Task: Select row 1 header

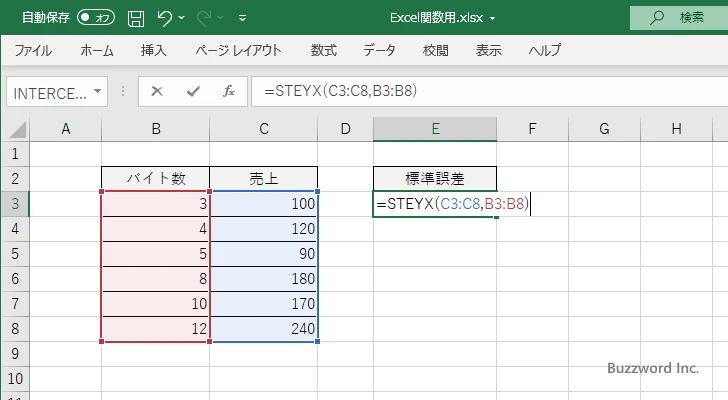Action: pos(15,154)
